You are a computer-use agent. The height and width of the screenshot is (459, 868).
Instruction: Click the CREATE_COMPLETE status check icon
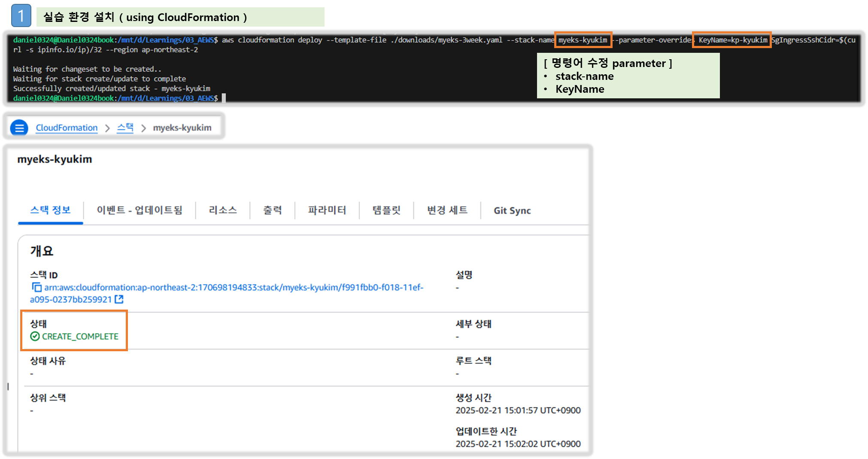pos(35,336)
